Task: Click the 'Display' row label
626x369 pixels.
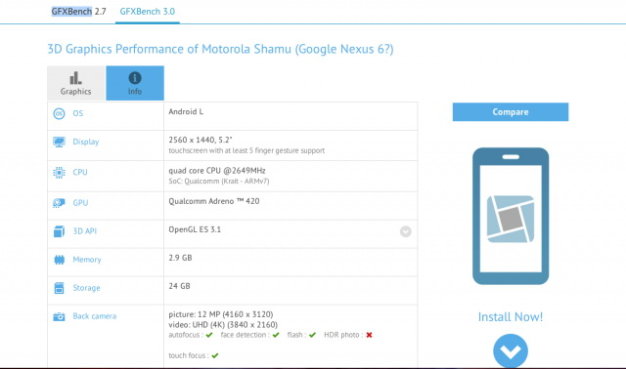Action: pos(86,142)
